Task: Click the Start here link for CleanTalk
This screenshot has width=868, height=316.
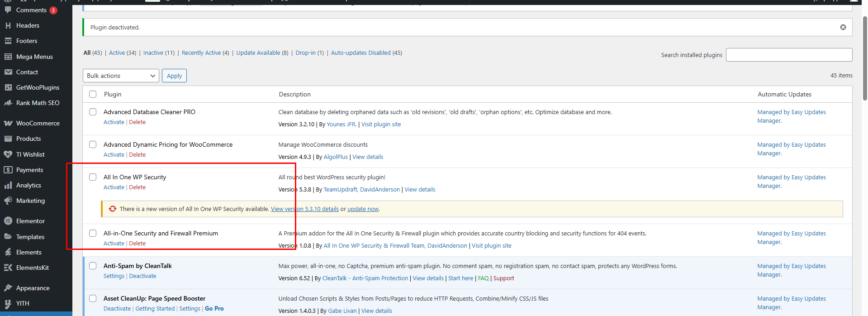Action: tap(461, 278)
